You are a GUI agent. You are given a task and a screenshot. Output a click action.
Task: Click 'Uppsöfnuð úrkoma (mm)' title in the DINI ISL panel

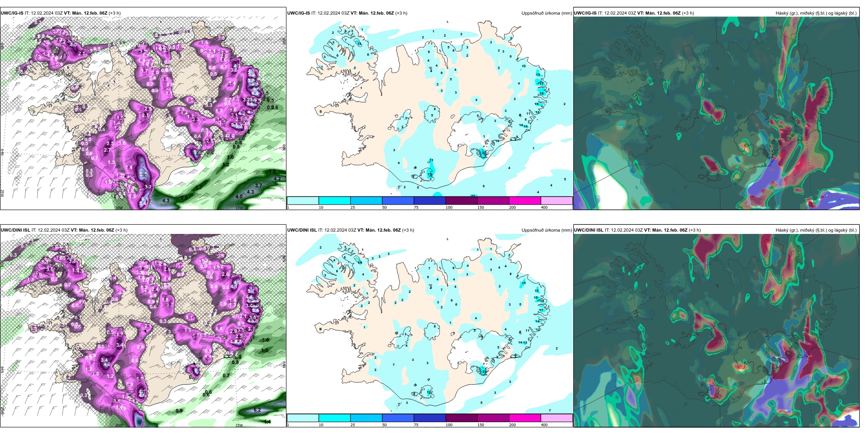point(546,230)
